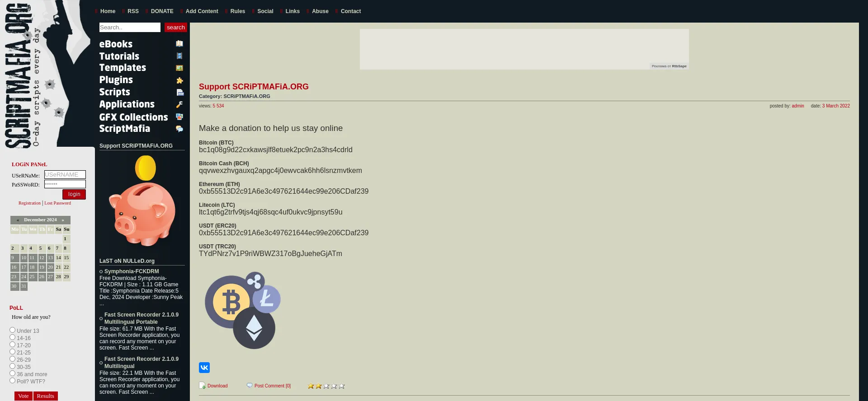Viewport: 868px width, 401px height.
Task: Share via the VK icon
Action: click(204, 368)
